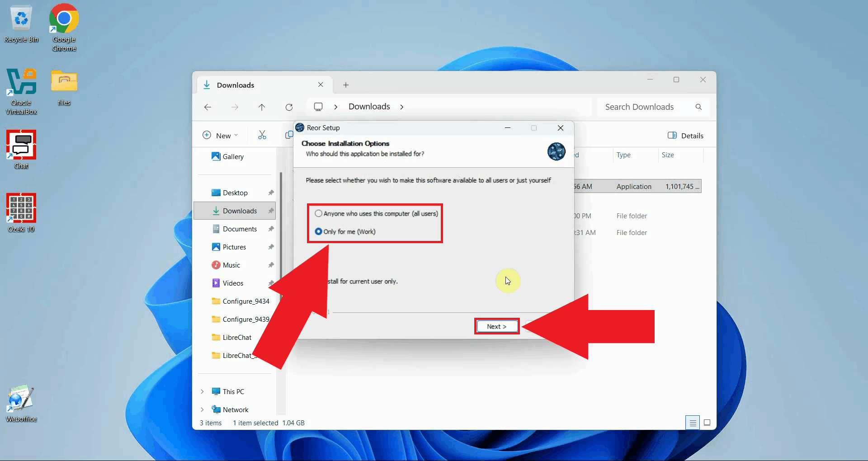Go back in File Explorer

click(x=208, y=107)
